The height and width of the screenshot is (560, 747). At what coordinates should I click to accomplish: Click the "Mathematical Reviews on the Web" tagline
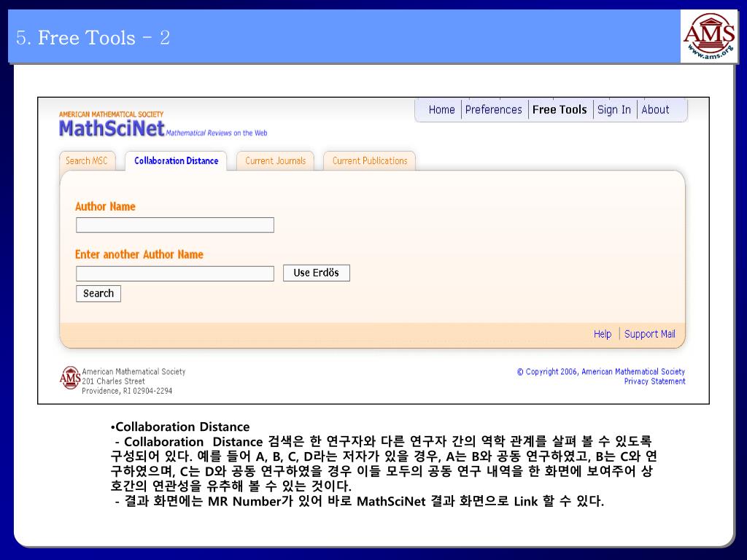tap(217, 133)
